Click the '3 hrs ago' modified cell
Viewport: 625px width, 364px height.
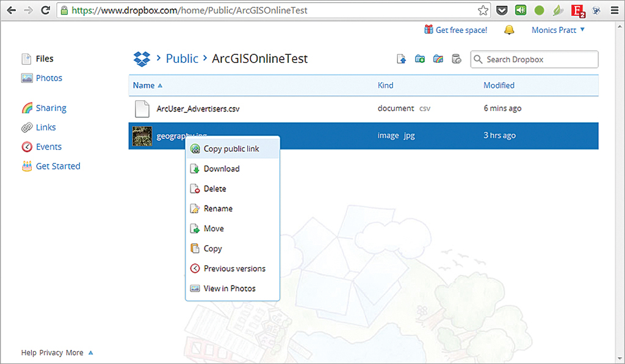click(499, 135)
